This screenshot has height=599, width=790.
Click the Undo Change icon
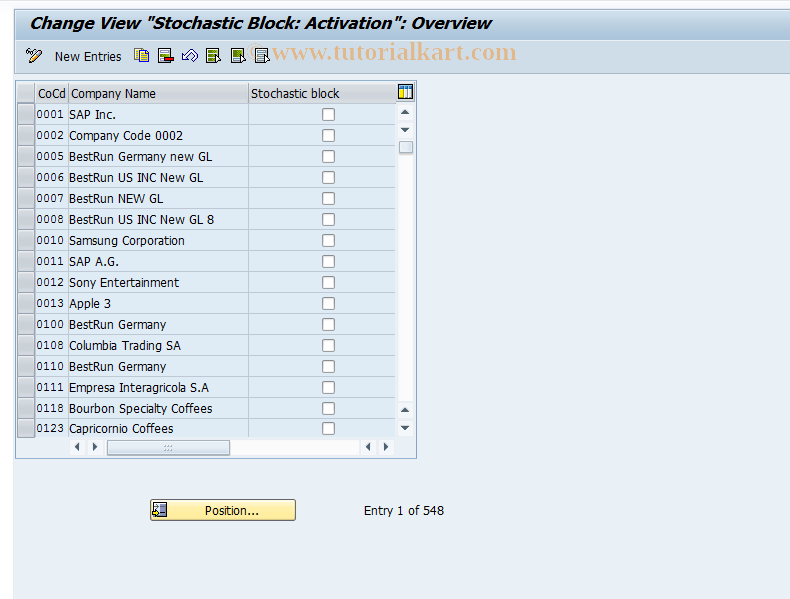[x=189, y=55]
